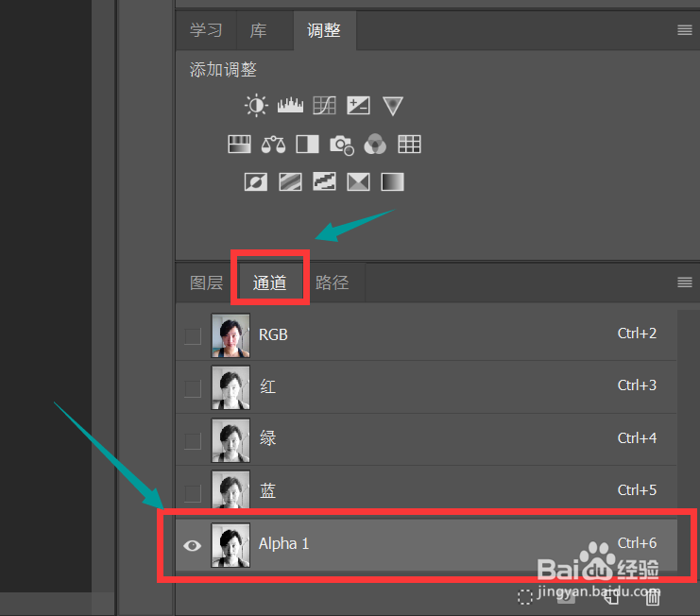This screenshot has width=700, height=616.
Task: Show the 蓝 (Blue) channel
Action: [x=193, y=493]
